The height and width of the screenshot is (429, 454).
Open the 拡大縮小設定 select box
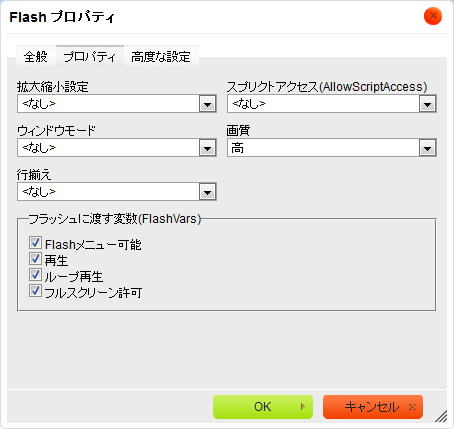point(117,104)
